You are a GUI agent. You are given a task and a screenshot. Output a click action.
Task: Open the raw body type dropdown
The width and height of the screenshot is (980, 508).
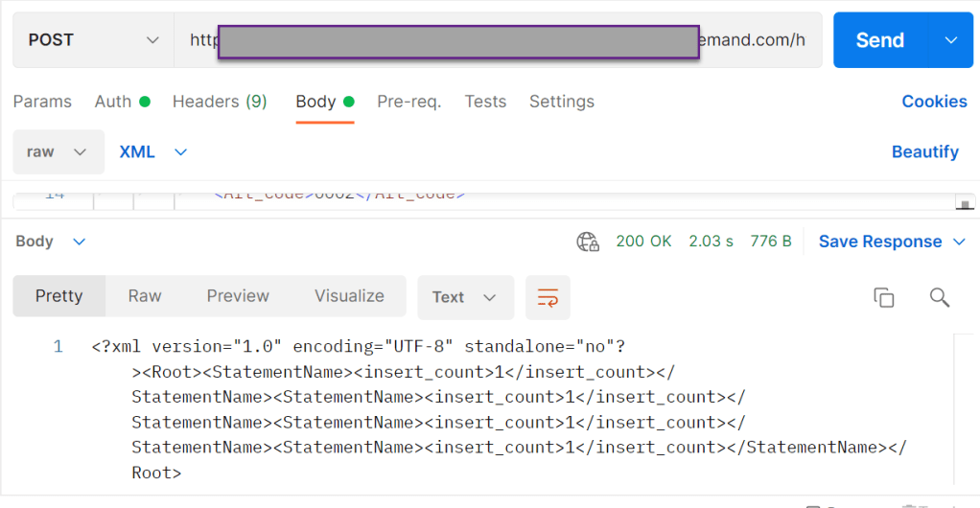click(58, 152)
